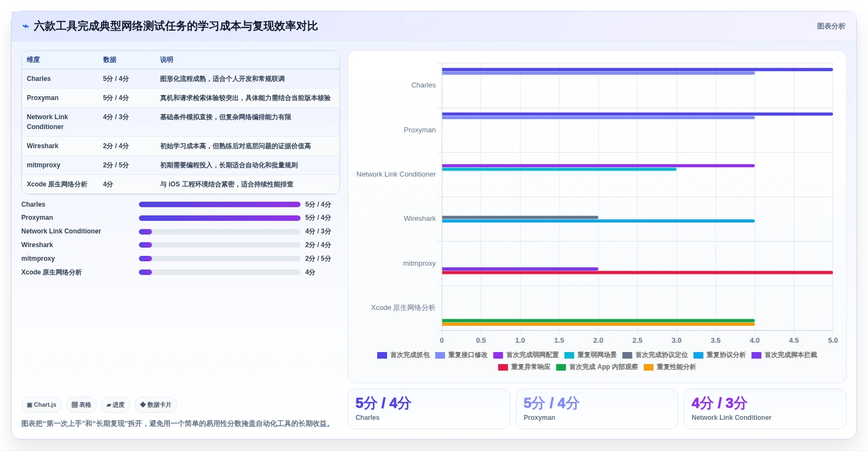868x451 pixels.
Task: Click the Charles progress bar
Action: [x=220, y=204]
